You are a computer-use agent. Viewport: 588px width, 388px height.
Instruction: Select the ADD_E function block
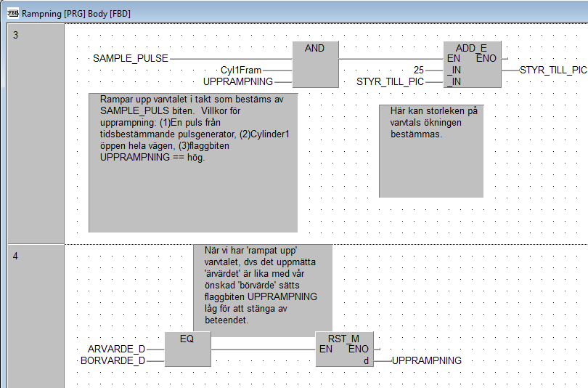473,65
